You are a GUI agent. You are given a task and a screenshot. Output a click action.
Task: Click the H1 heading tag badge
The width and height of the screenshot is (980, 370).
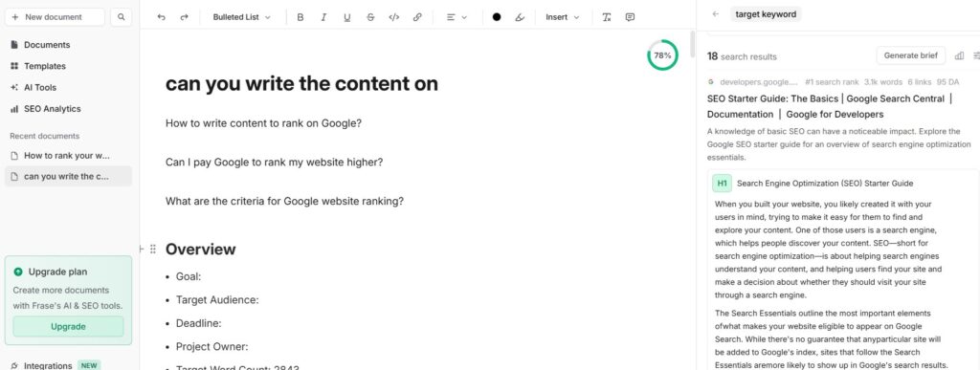722,184
